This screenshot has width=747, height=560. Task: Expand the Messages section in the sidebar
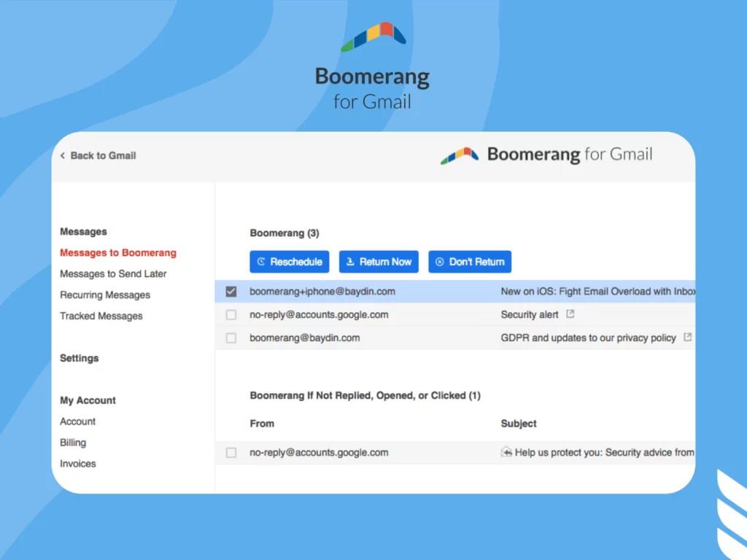(x=83, y=232)
